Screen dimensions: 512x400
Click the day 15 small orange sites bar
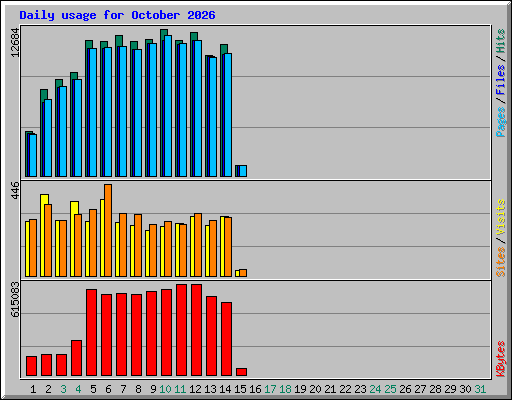[243, 273]
